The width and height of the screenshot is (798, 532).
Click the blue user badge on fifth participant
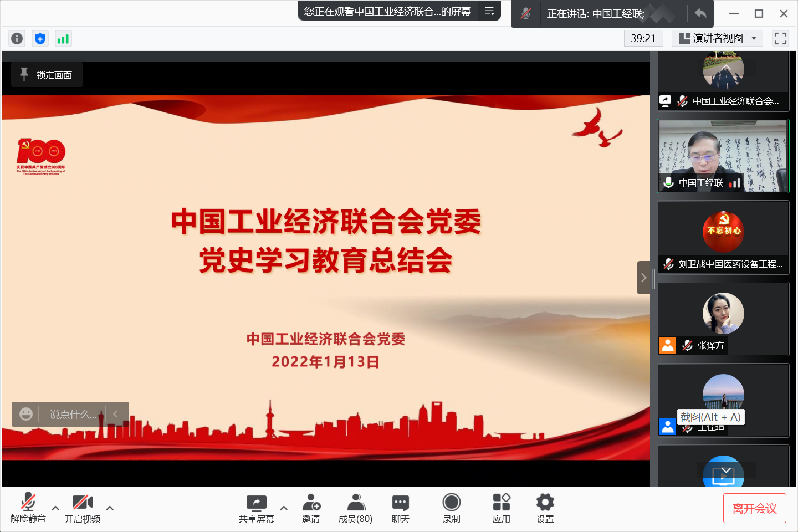point(667,427)
